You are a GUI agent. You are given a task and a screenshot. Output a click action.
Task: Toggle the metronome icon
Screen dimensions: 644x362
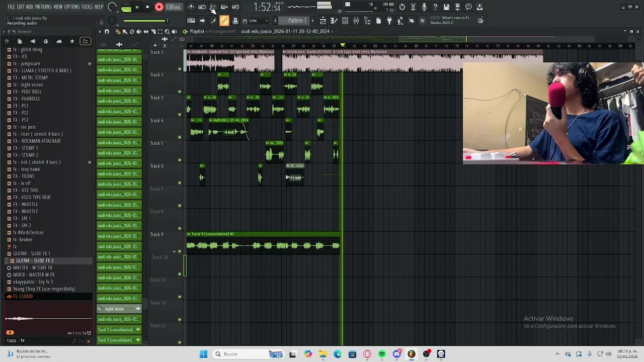[191, 7]
